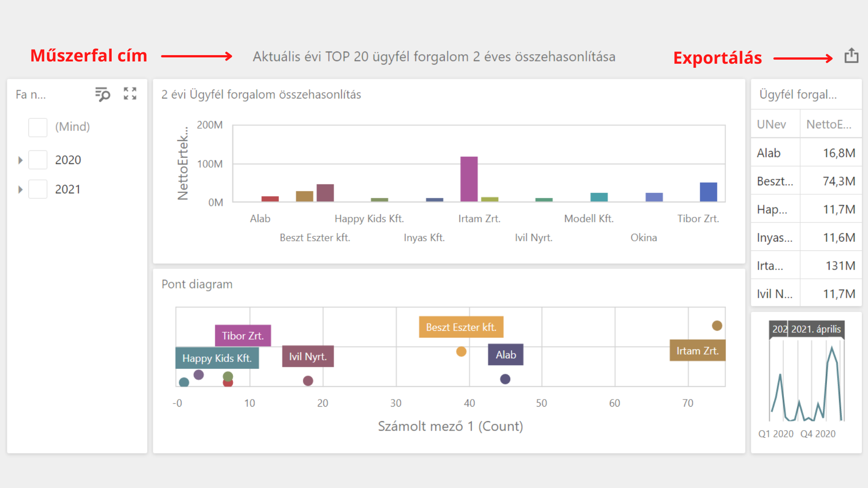
Task: Click the tall purple Irtam Zrt. bar
Action: 469,179
